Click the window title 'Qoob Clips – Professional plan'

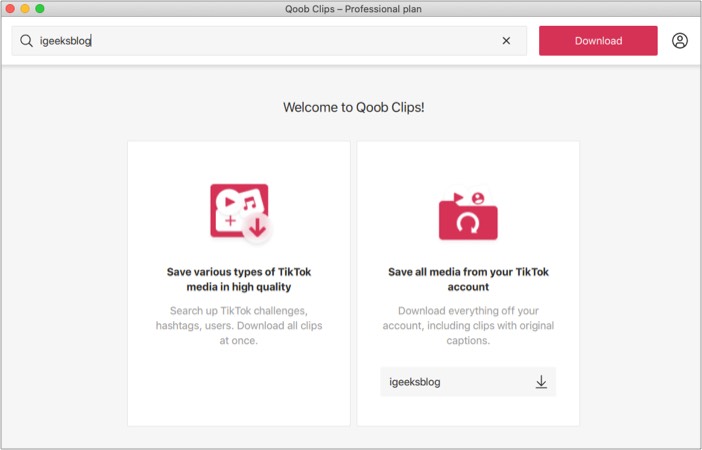pyautogui.click(x=353, y=9)
